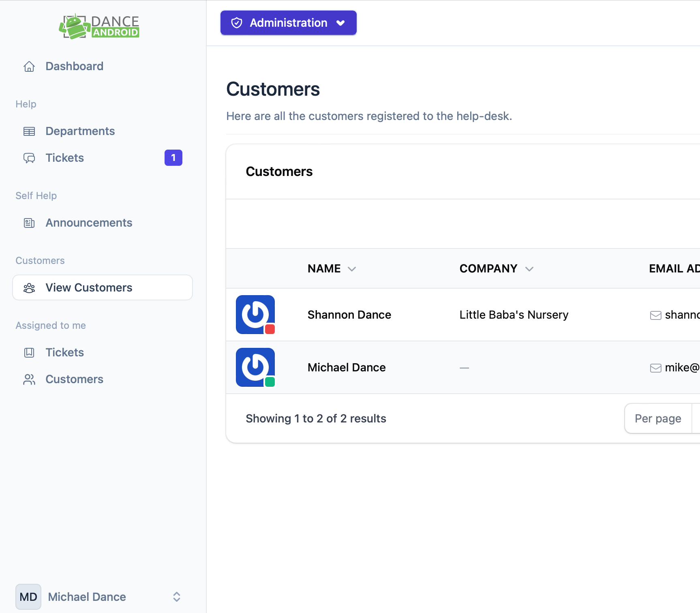Click the Tickets count badge

[173, 158]
